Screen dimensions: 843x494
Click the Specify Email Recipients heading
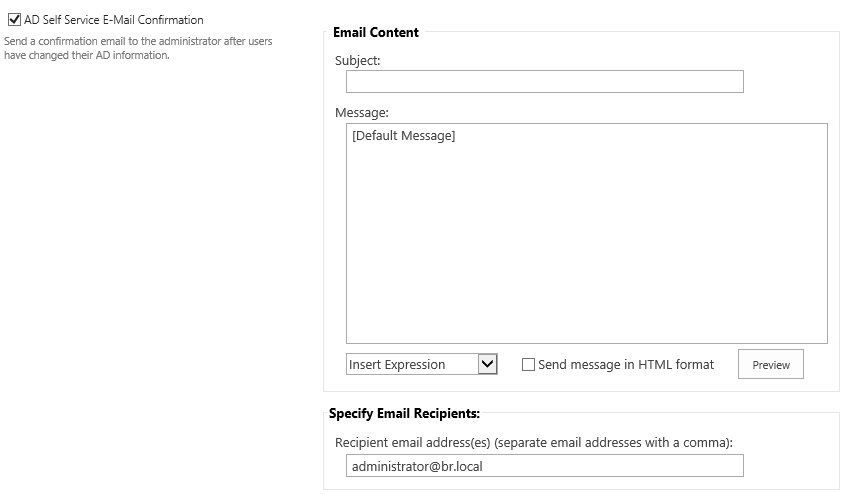click(x=404, y=413)
